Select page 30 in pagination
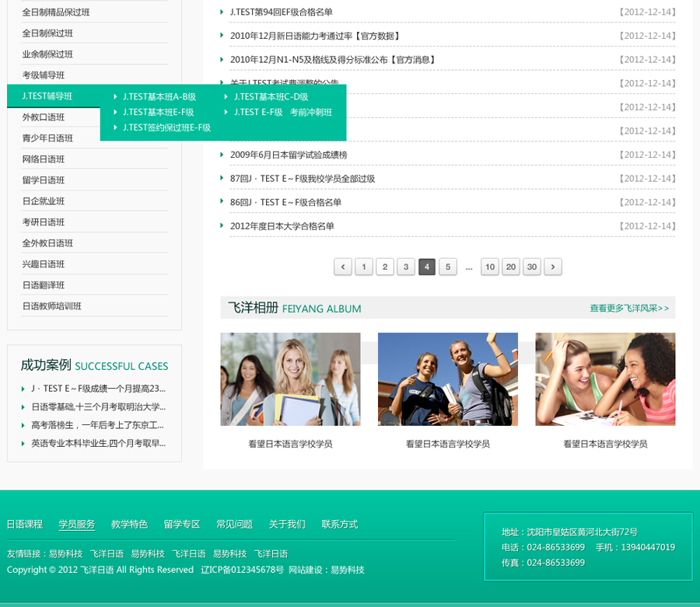The image size is (700, 607). (531, 267)
